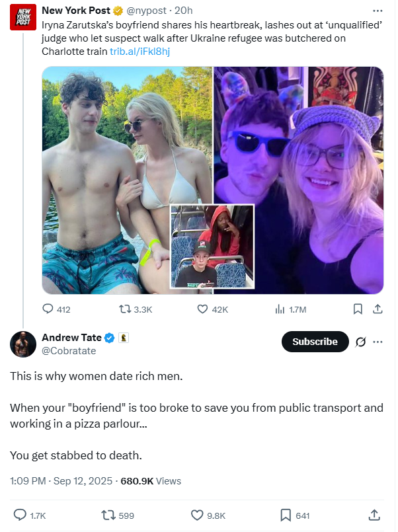This screenshot has width=398, height=532.
Task: Open more options on New York Post tweet
Action: 378,11
